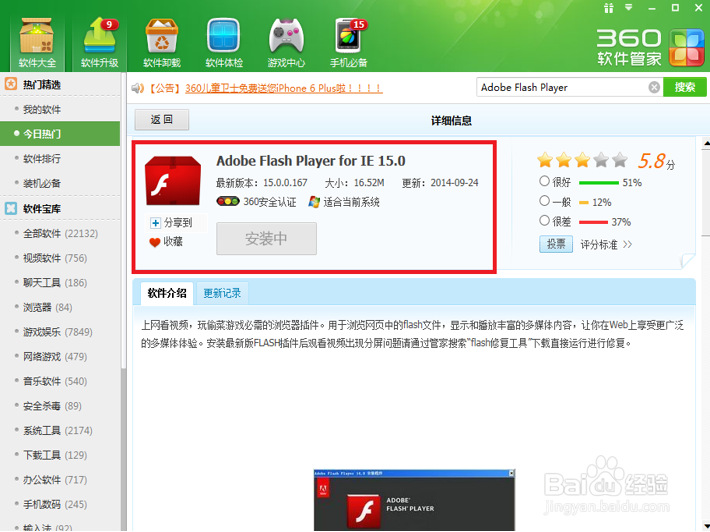Click the 很差 red 37% rating bar
The image size is (710, 532).
[593, 222]
